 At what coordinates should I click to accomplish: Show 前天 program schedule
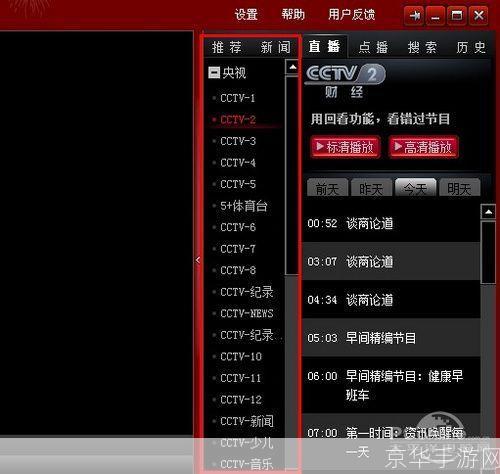click(x=328, y=188)
